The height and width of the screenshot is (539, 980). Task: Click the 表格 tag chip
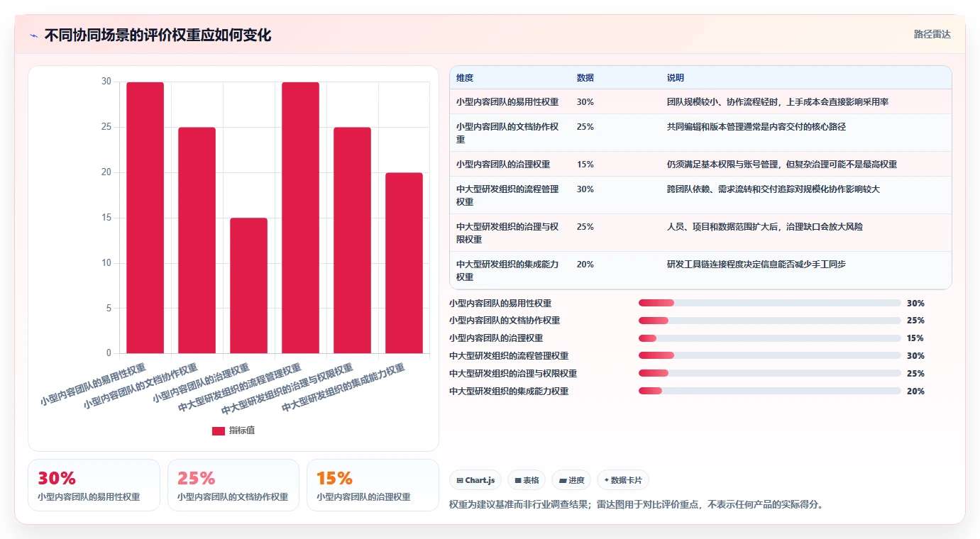coord(527,480)
